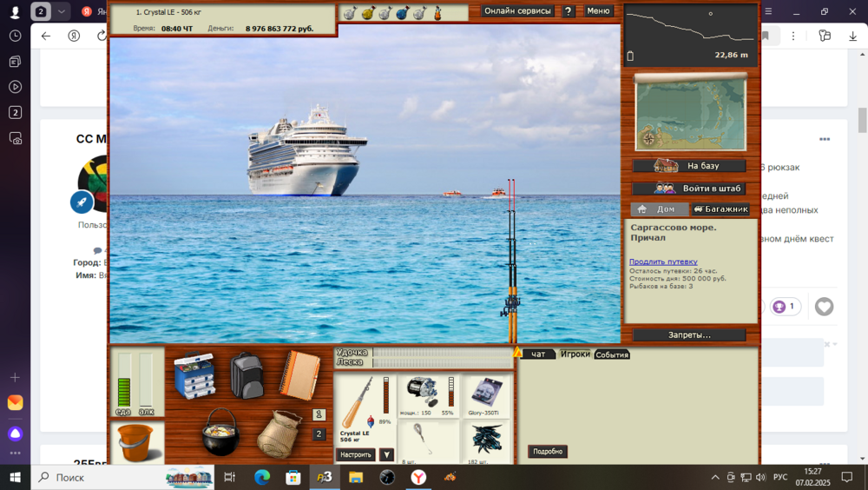
Task: Click the На базу button
Action: point(689,166)
